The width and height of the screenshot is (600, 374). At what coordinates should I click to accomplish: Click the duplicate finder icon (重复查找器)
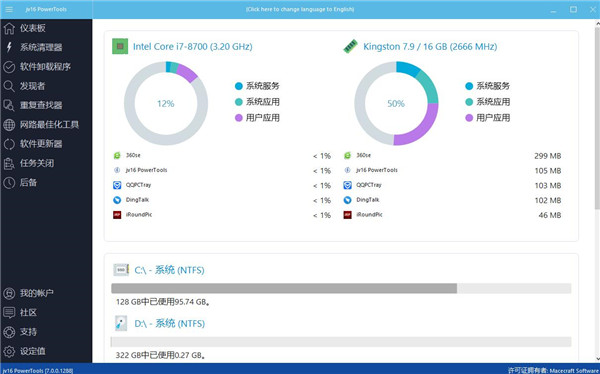[x=9, y=105]
